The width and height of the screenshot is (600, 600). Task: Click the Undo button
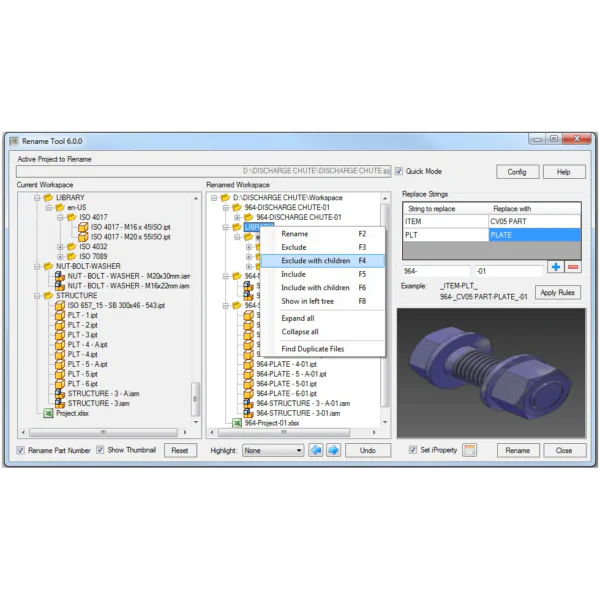click(x=368, y=450)
